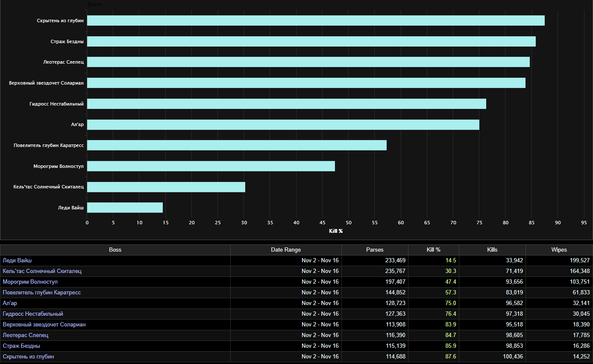Click the 57.3 kill percent cell
Screen dimensions: 593x364
pyautogui.click(x=434, y=292)
